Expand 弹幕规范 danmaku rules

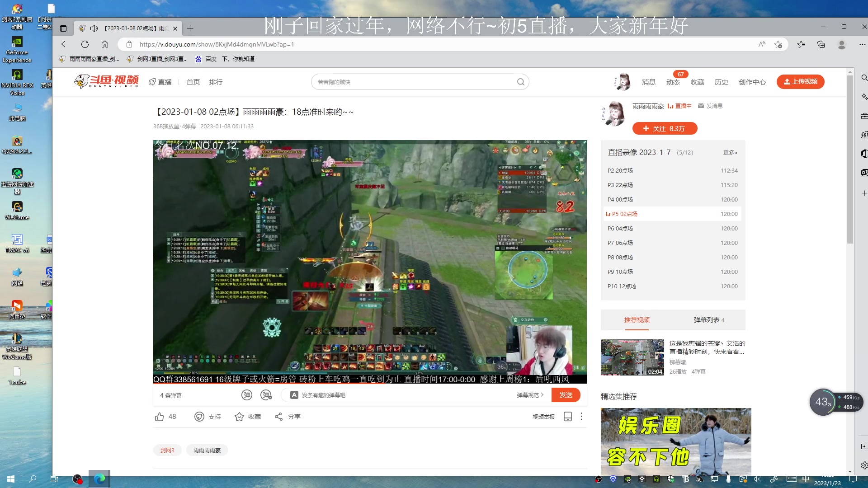point(530,395)
